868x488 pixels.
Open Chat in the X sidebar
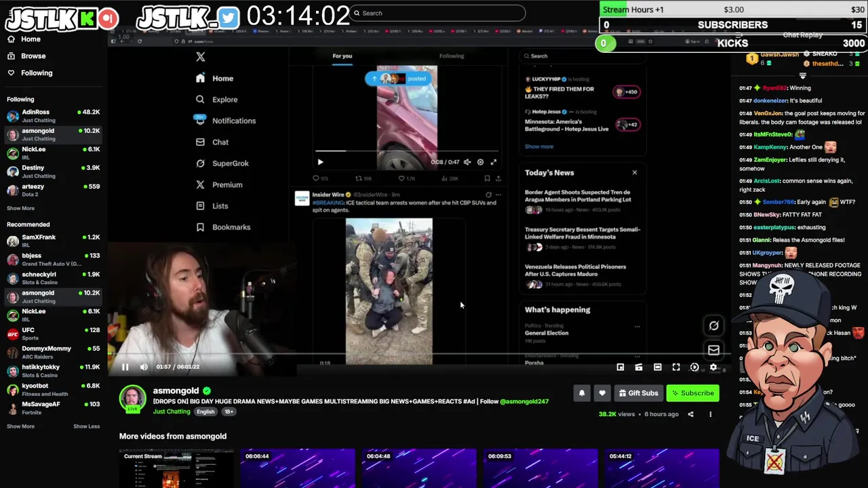212,142
